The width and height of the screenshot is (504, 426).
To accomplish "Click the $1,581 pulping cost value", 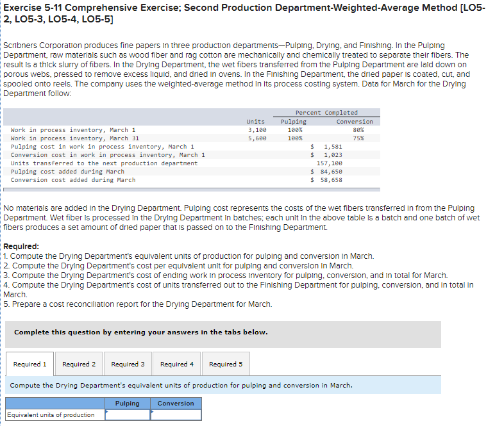I will click(326, 147).
